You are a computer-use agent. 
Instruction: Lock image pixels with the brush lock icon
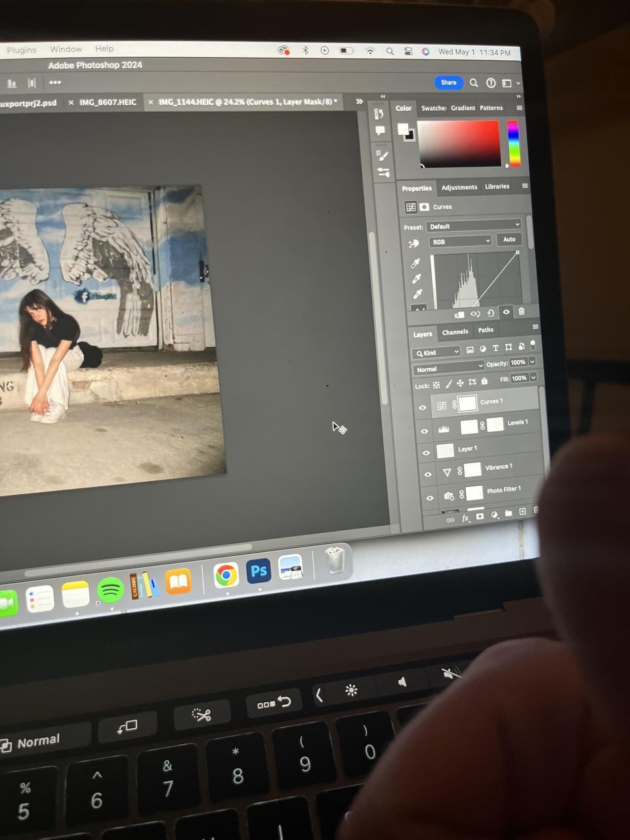click(449, 384)
